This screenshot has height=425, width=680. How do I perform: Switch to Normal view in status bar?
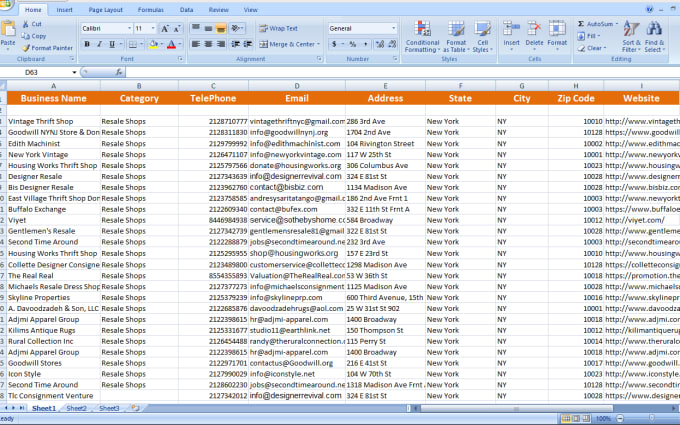[x=566, y=418]
